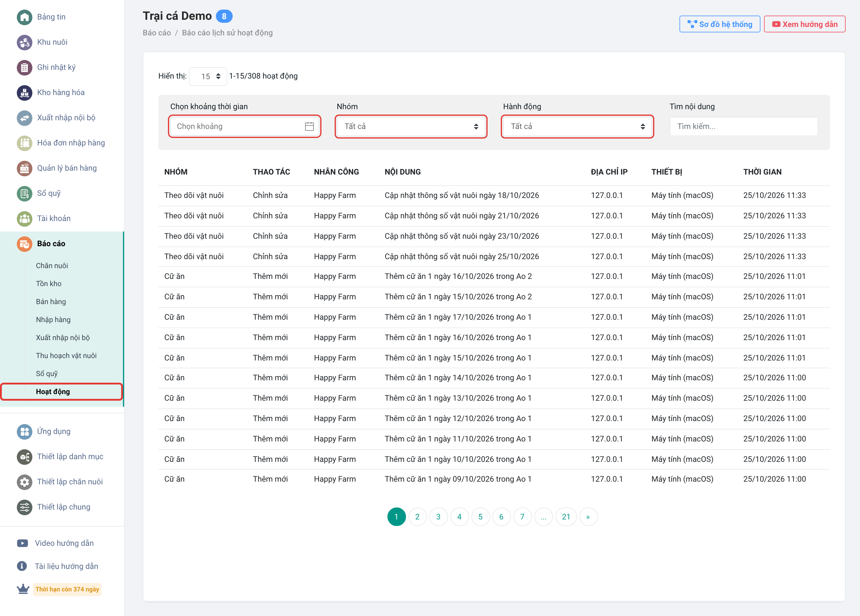
Task: Click the notification badge number 8
Action: [x=224, y=16]
